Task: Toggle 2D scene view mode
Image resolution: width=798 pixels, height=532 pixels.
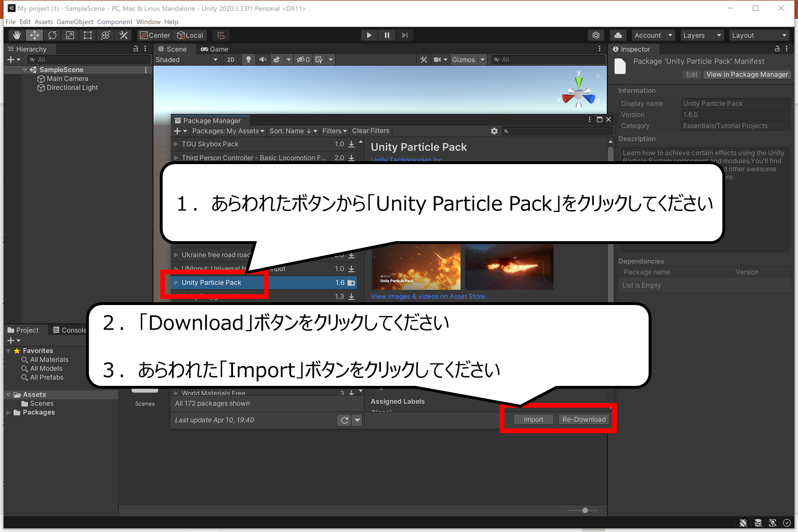Action: (x=231, y=60)
